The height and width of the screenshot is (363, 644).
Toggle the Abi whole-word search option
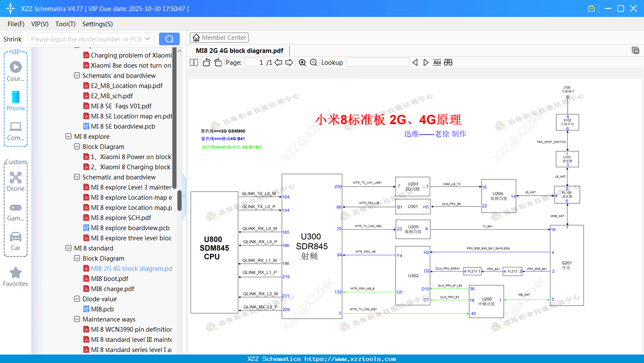point(437,62)
